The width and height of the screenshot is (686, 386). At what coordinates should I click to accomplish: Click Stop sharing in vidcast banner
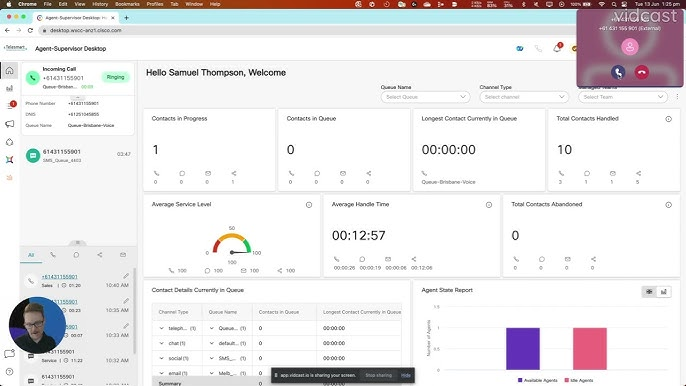coord(378,375)
